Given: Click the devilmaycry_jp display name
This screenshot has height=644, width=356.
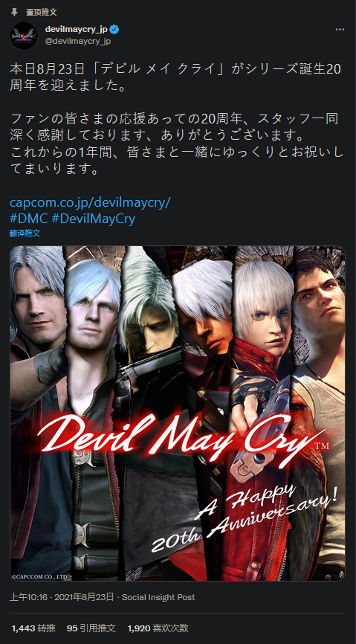Looking at the screenshot, I should click(x=78, y=30).
